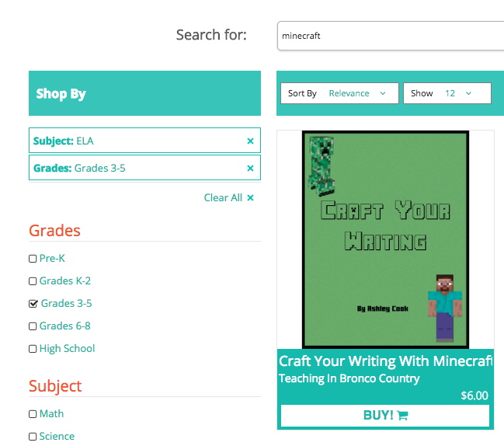Viewport: 504px width, 446px height.
Task: Open the Sort By Relevance dropdown
Action: click(x=339, y=93)
